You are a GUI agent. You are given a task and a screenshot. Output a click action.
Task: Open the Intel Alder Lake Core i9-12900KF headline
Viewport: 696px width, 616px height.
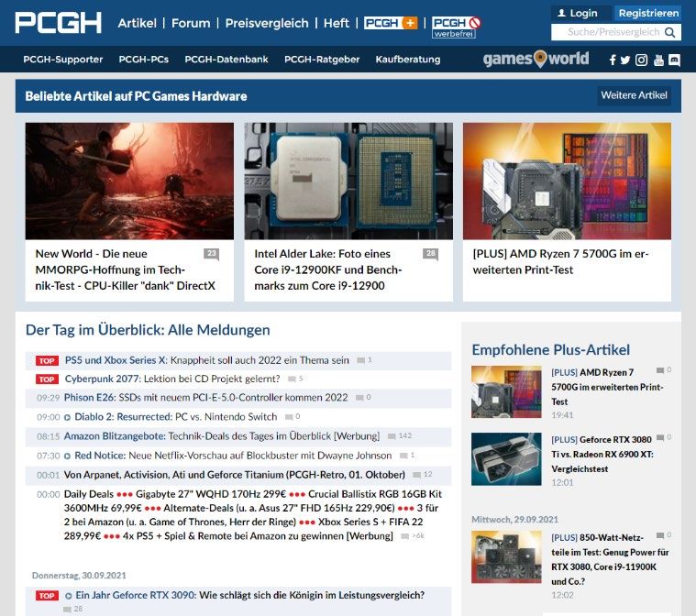coord(328,269)
